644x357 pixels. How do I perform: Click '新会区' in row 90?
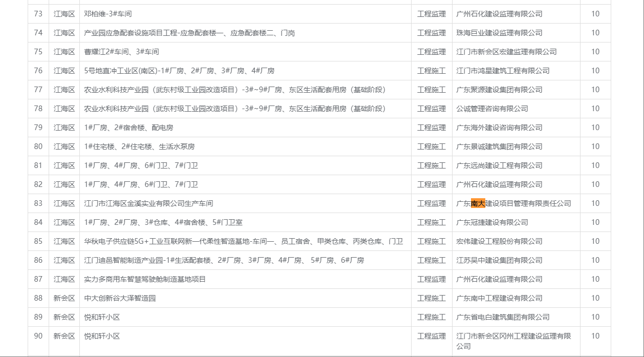(65, 336)
